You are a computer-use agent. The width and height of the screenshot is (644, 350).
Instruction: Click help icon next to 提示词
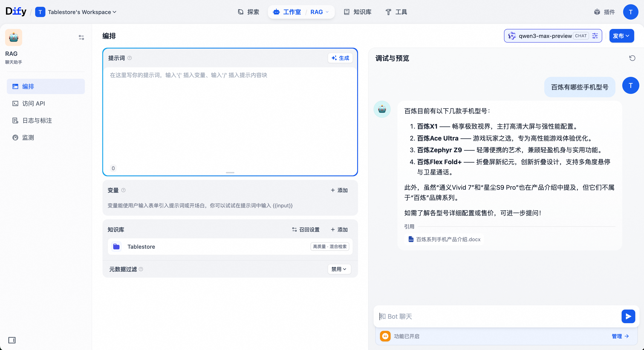pyautogui.click(x=130, y=58)
